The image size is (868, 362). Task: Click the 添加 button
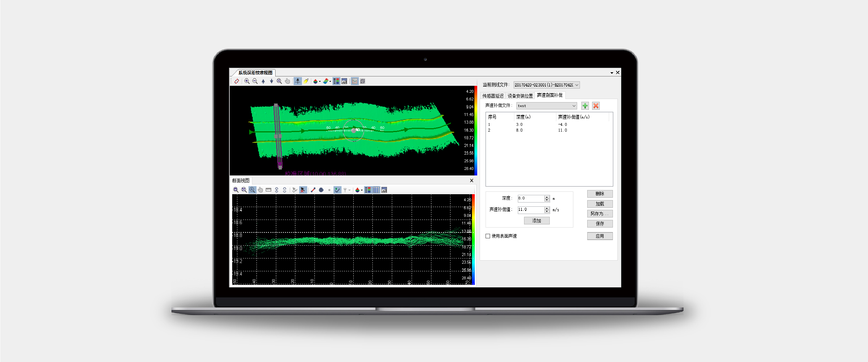tap(537, 221)
